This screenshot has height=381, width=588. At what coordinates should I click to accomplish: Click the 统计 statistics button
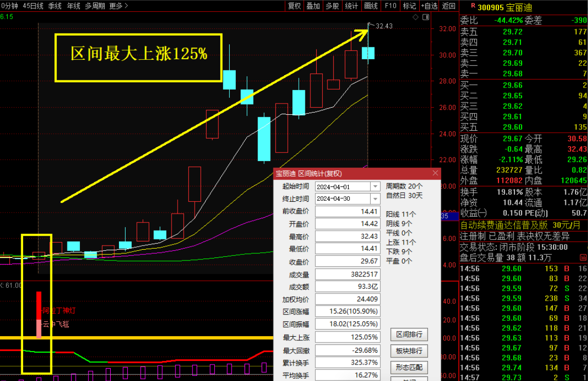pyautogui.click(x=351, y=6)
